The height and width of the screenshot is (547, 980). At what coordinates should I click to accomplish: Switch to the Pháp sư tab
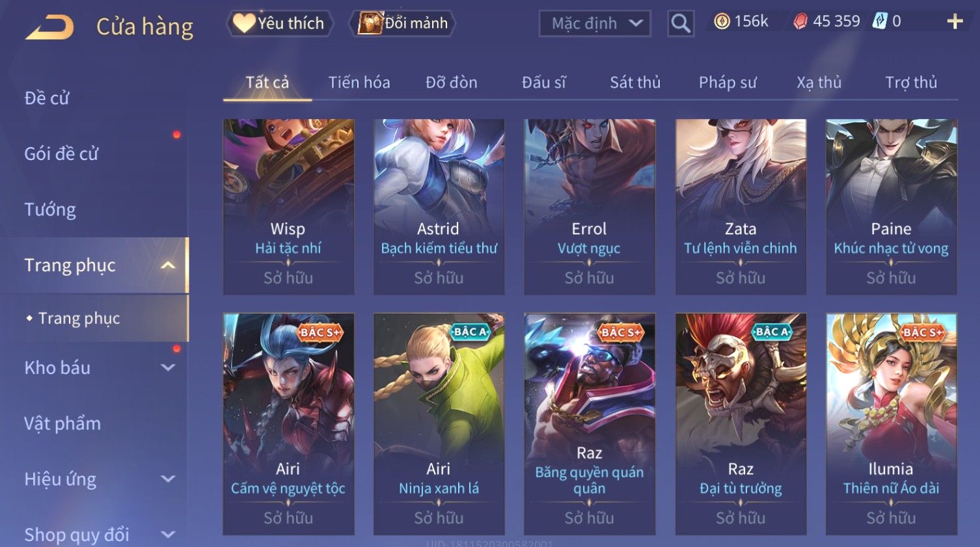(728, 83)
